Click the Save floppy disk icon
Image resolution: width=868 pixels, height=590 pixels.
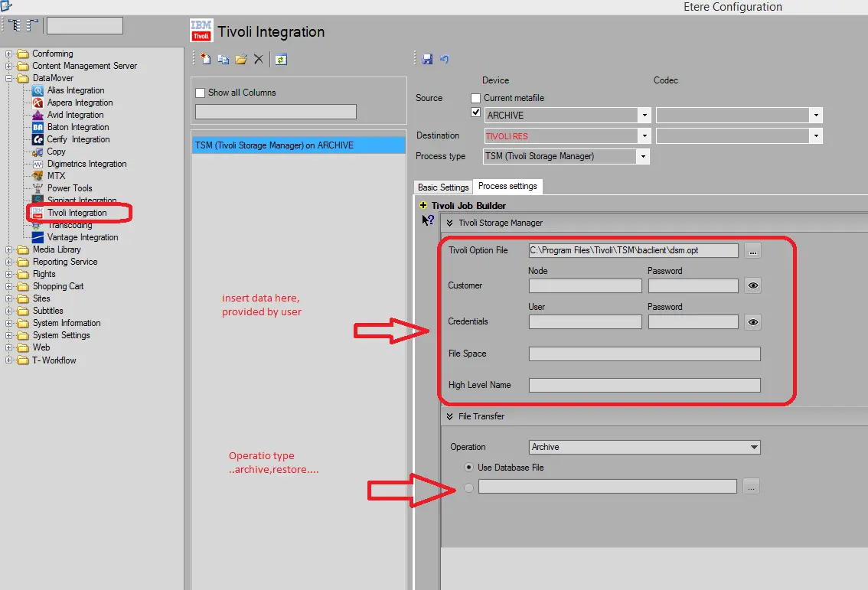427,59
